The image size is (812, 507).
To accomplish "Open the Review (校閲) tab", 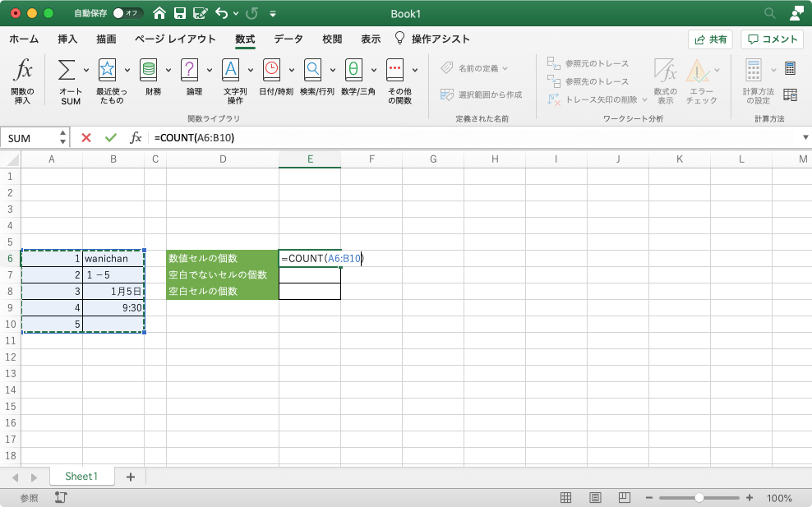I will pyautogui.click(x=332, y=39).
